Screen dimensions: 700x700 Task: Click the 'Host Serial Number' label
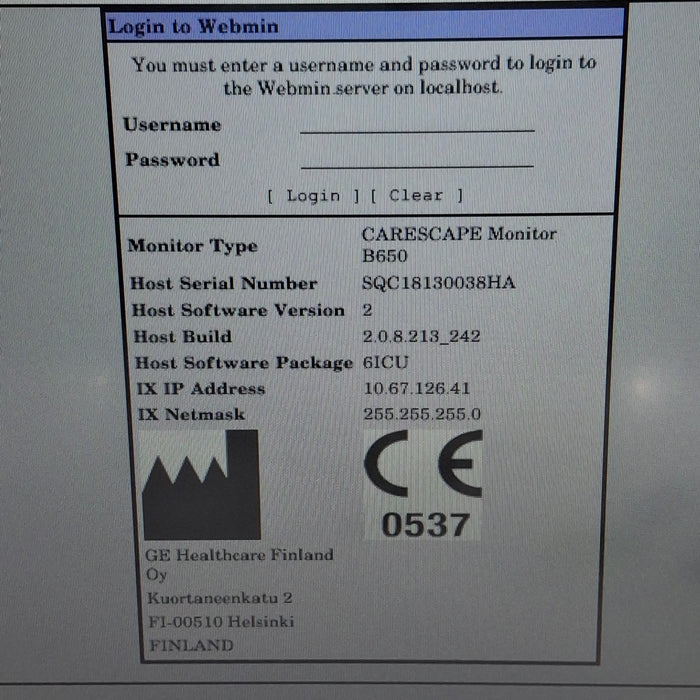(x=224, y=283)
